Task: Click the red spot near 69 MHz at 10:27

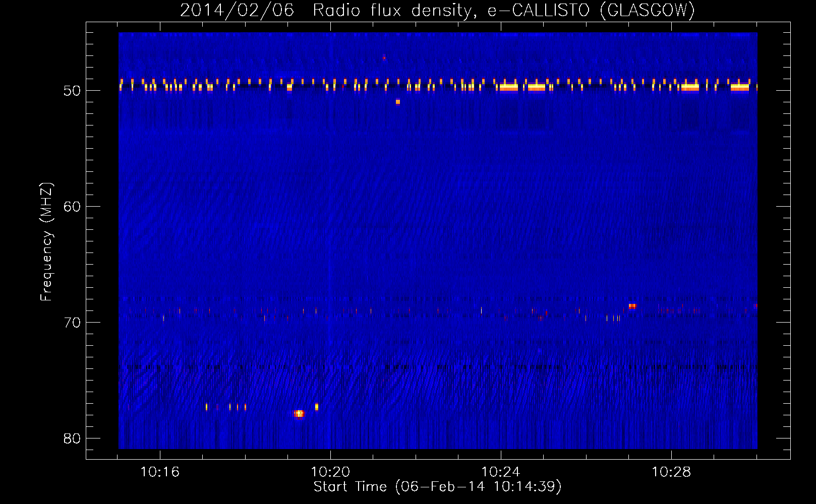Action: (632, 306)
